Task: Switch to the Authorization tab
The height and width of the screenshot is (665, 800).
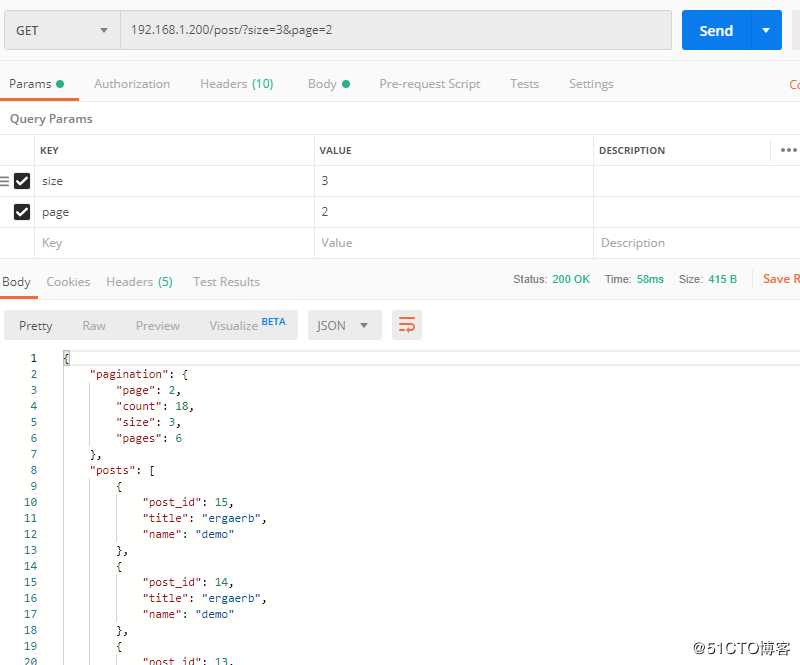Action: click(x=132, y=84)
